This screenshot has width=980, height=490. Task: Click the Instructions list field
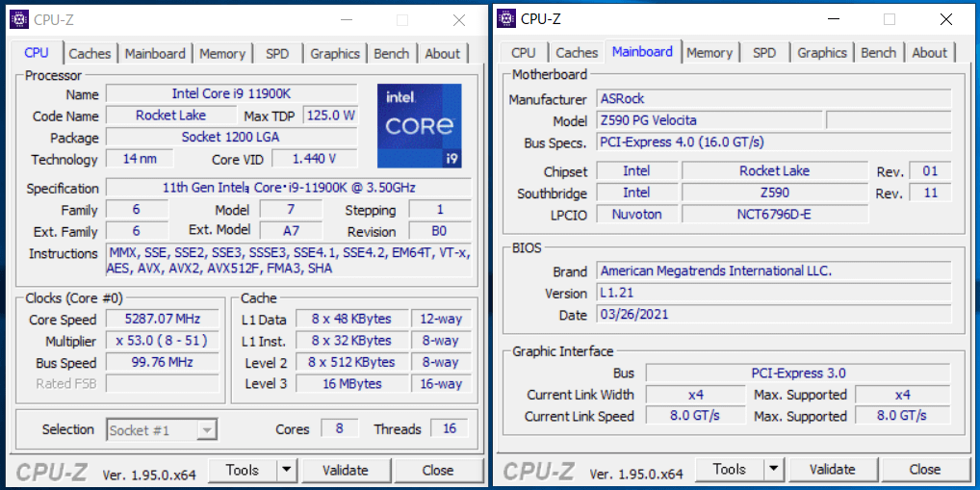pos(289,261)
